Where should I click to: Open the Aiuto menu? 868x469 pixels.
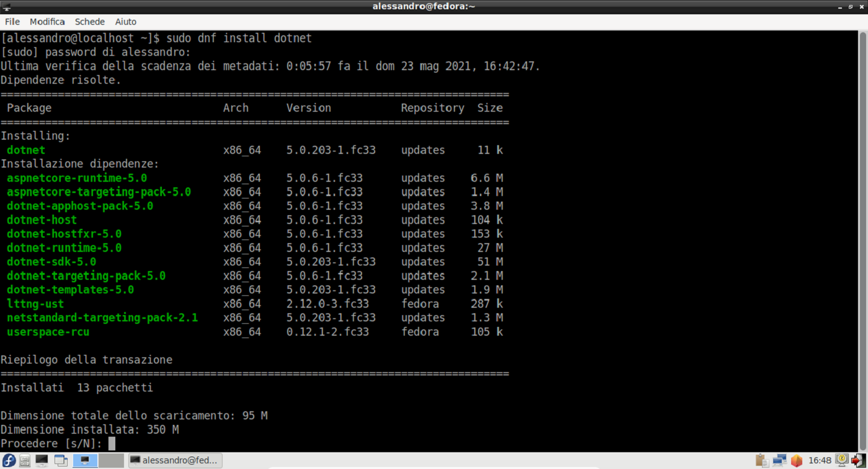click(x=126, y=22)
